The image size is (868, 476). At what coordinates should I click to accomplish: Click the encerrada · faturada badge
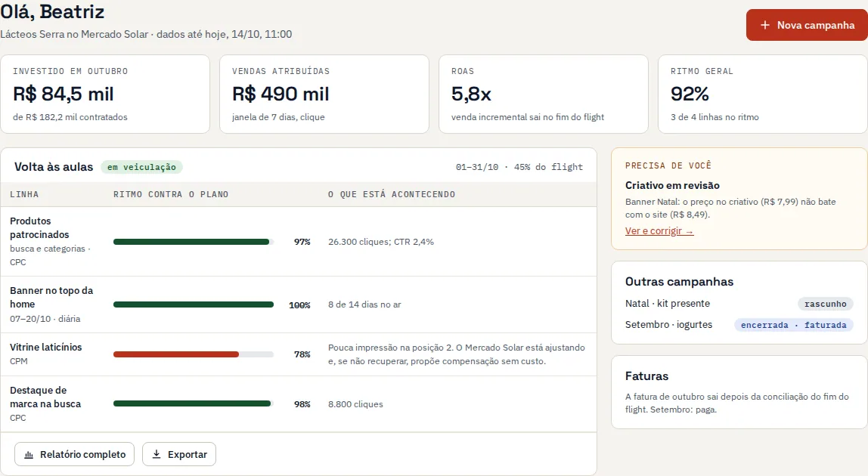794,325
